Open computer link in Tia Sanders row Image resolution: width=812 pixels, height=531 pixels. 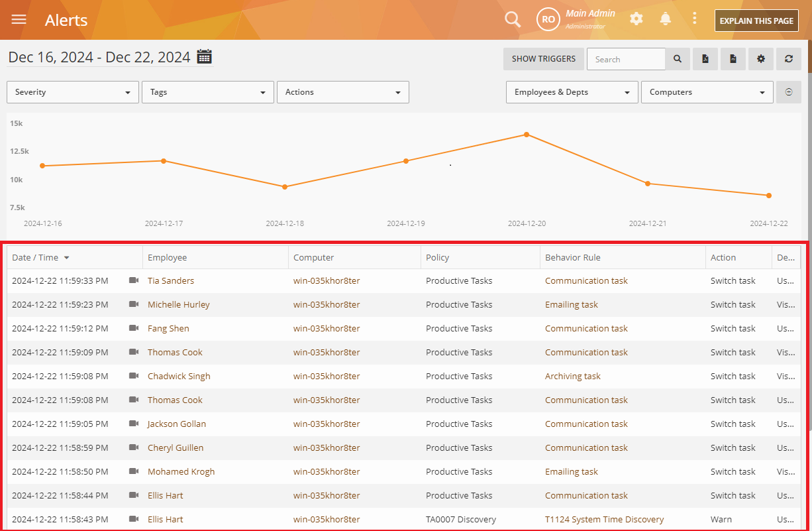(327, 280)
